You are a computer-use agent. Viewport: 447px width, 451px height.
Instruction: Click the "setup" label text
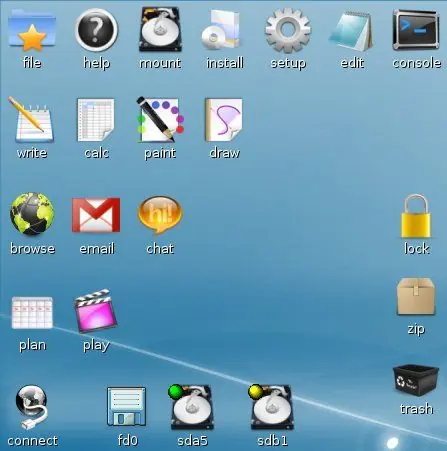click(x=288, y=63)
